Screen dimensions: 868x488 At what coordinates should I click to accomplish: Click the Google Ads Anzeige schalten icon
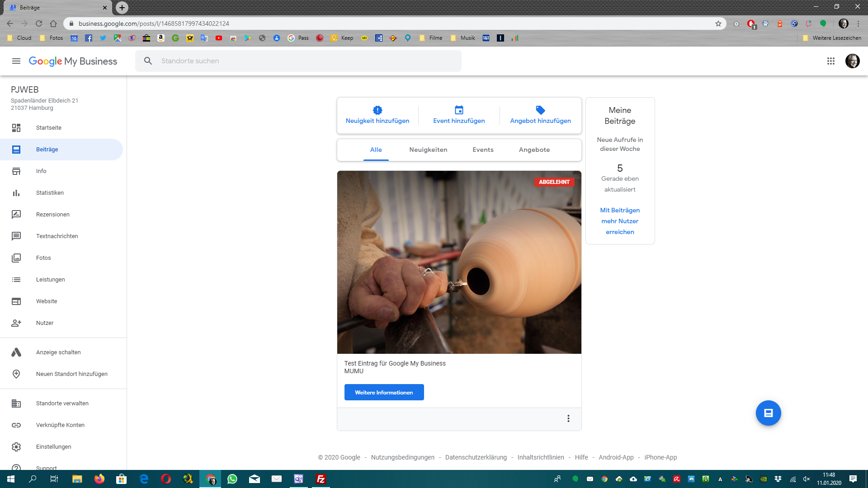click(x=16, y=352)
